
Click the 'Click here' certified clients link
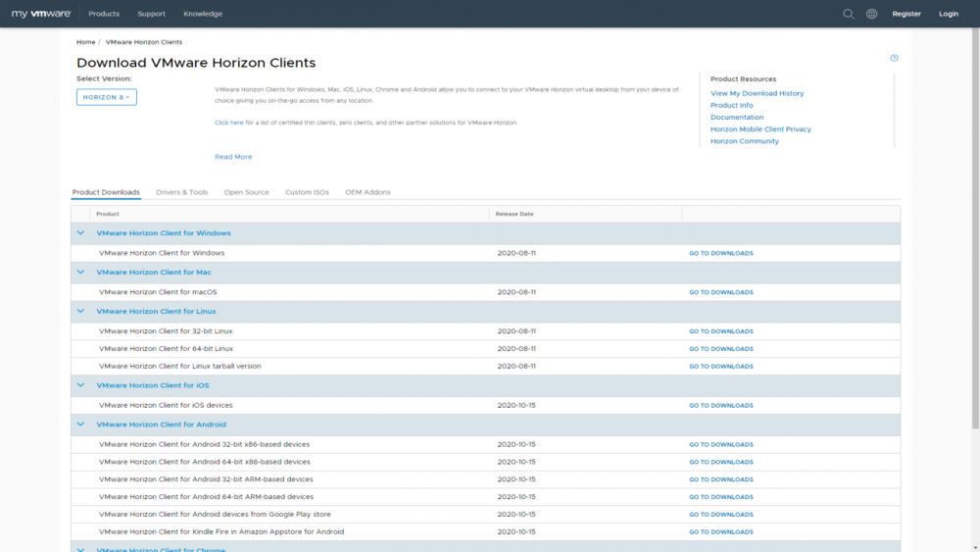(228, 123)
